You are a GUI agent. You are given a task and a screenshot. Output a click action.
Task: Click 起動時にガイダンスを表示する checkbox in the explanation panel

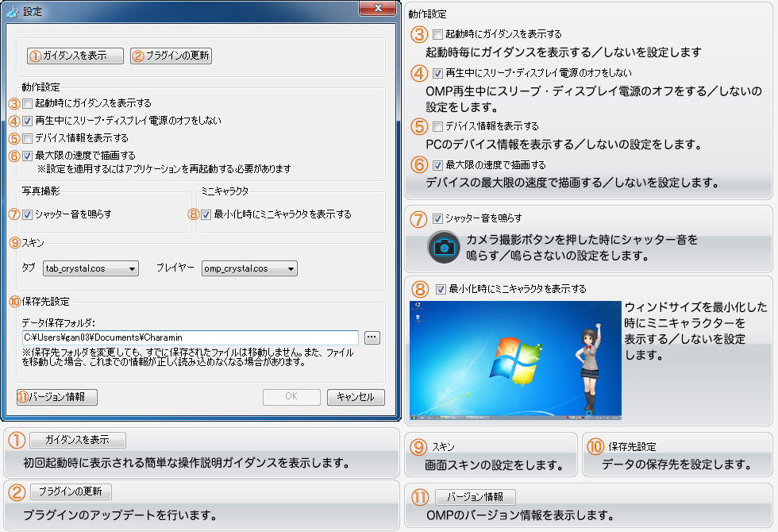coord(437,34)
